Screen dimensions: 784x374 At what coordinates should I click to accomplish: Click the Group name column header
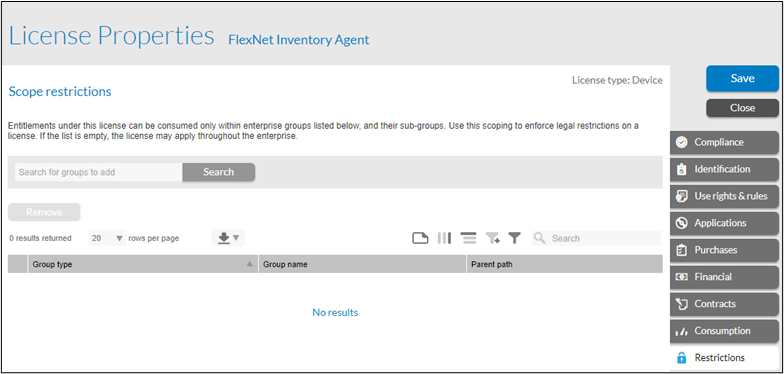362,264
